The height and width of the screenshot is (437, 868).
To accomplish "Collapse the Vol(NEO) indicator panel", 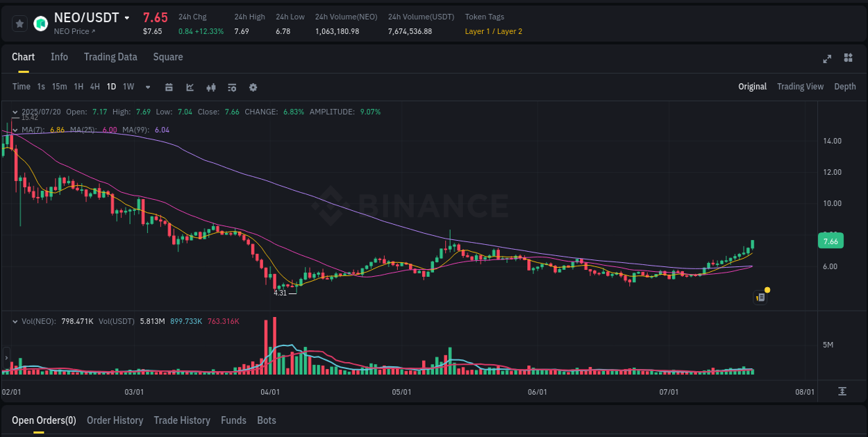I will pos(15,321).
